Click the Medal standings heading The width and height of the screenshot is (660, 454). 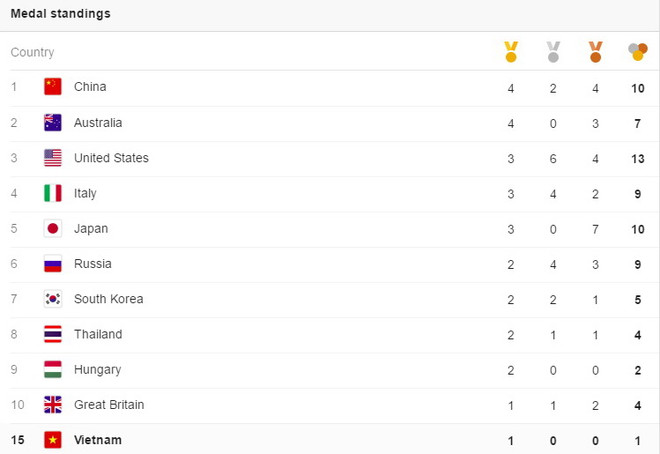(x=61, y=14)
